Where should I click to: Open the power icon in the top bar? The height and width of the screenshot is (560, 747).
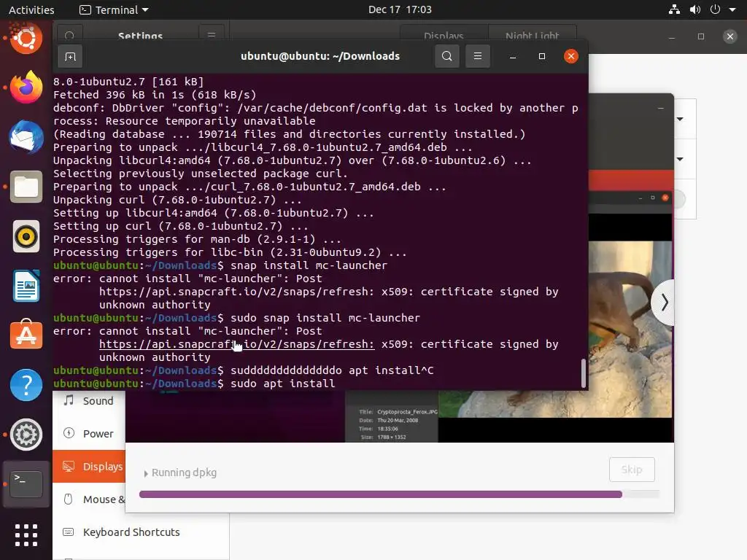715,9
